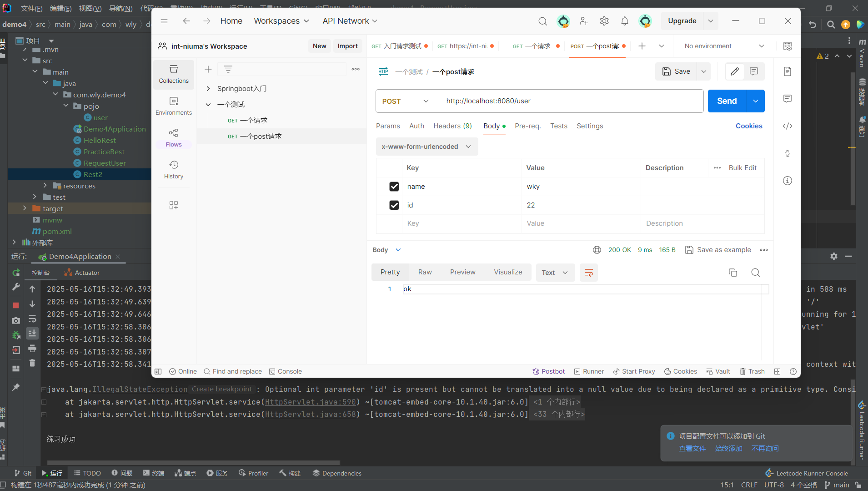
Task: Click the Save button
Action: pyautogui.click(x=676, y=71)
